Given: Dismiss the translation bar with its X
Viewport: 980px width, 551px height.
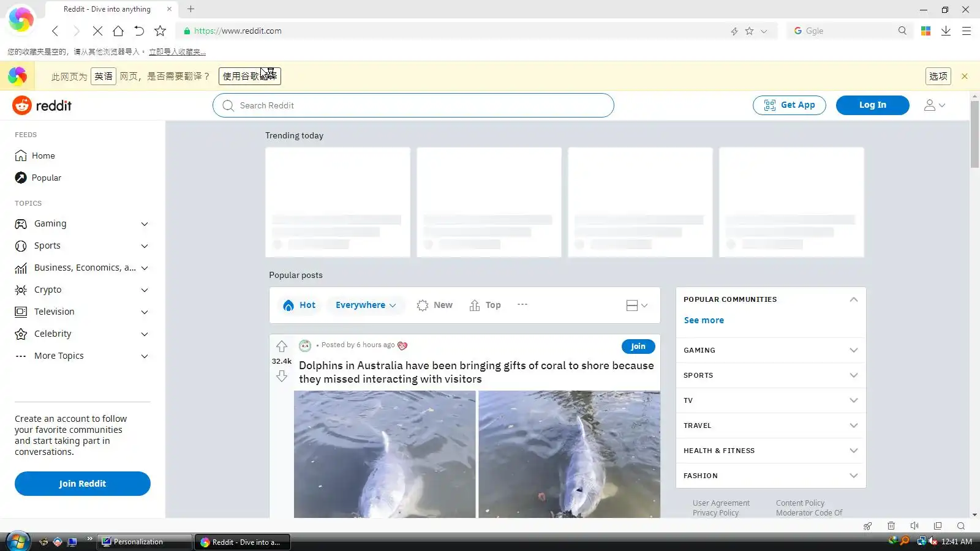Looking at the screenshot, I should click(x=965, y=77).
